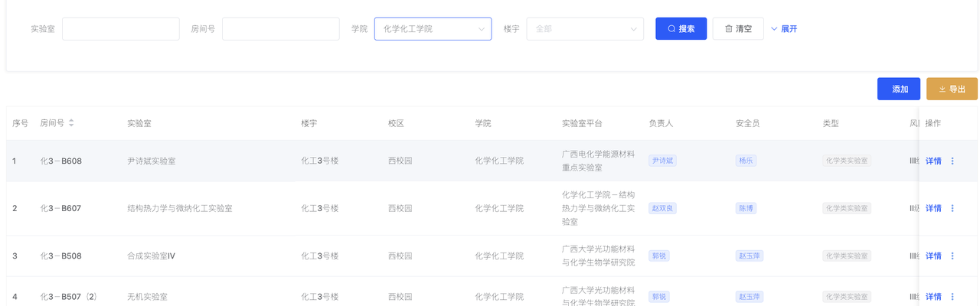Select the 结构热力学与微纳化工实验室 lab name cell

[180, 208]
